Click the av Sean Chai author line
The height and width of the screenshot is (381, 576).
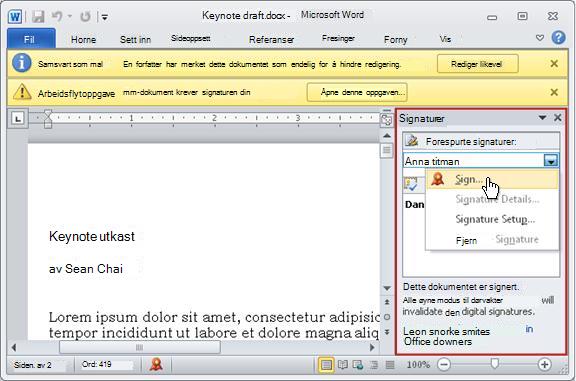[86, 269]
